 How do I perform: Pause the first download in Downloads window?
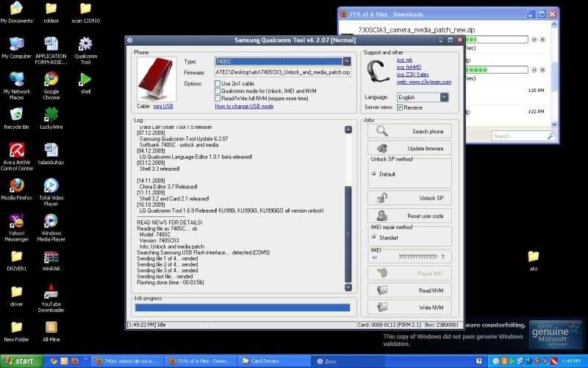(534, 40)
